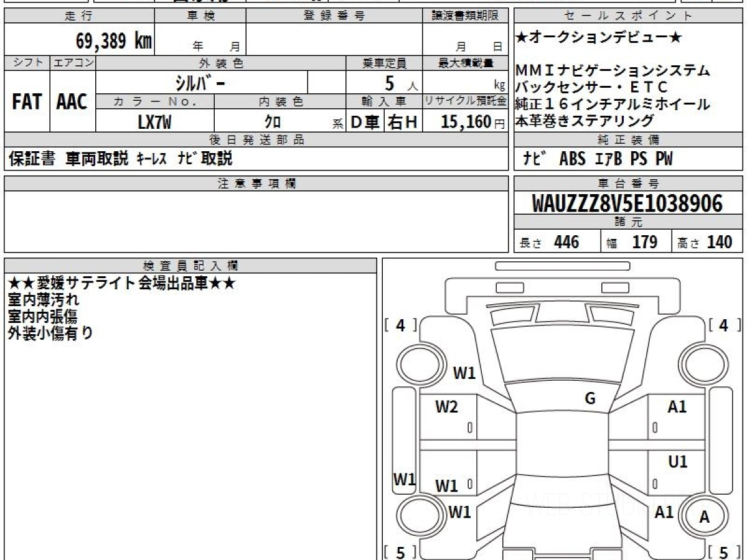This screenshot has width=747, height=560.
Task: Click the カラーNo. header
Action: pyautogui.click(x=155, y=101)
